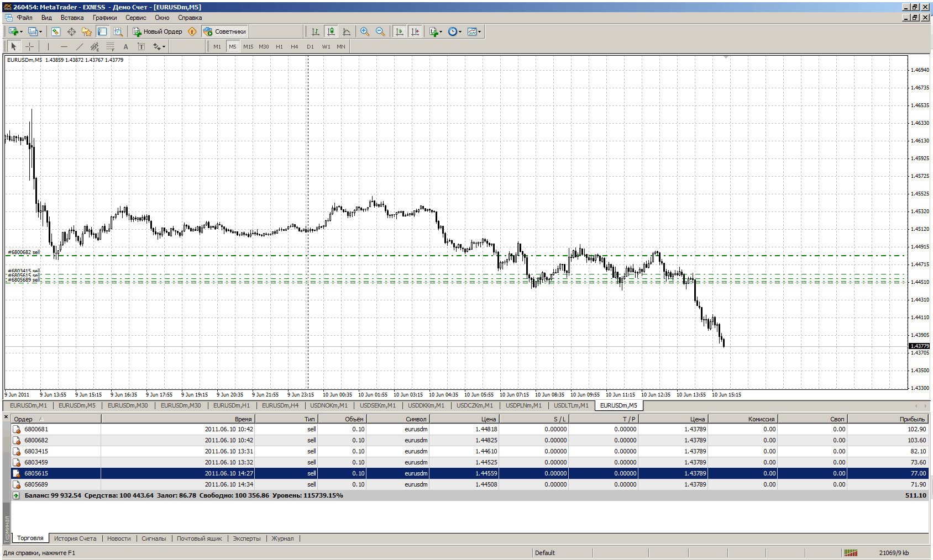
Task: Switch chart to candlesticks mode
Action: 331,31
